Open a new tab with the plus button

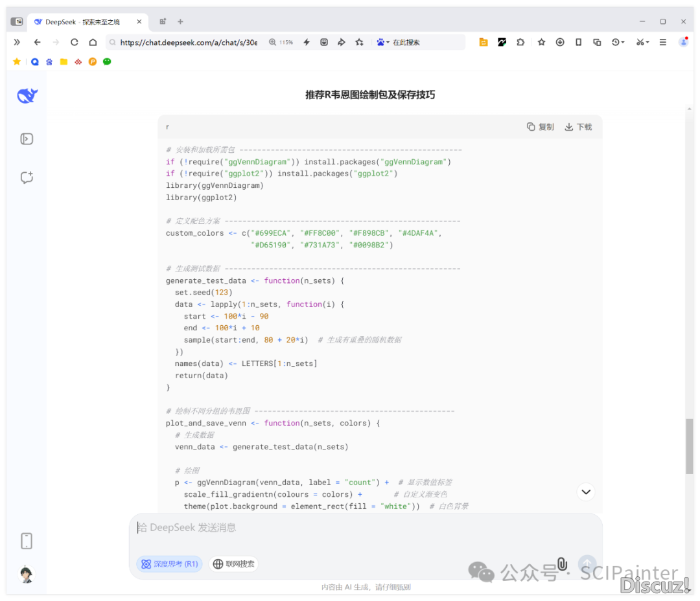tap(180, 21)
